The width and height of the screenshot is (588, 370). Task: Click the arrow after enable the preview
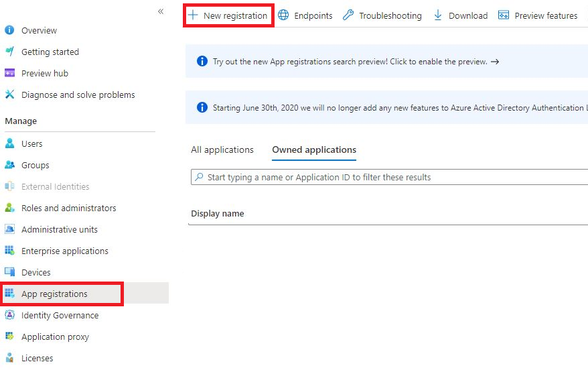point(495,62)
